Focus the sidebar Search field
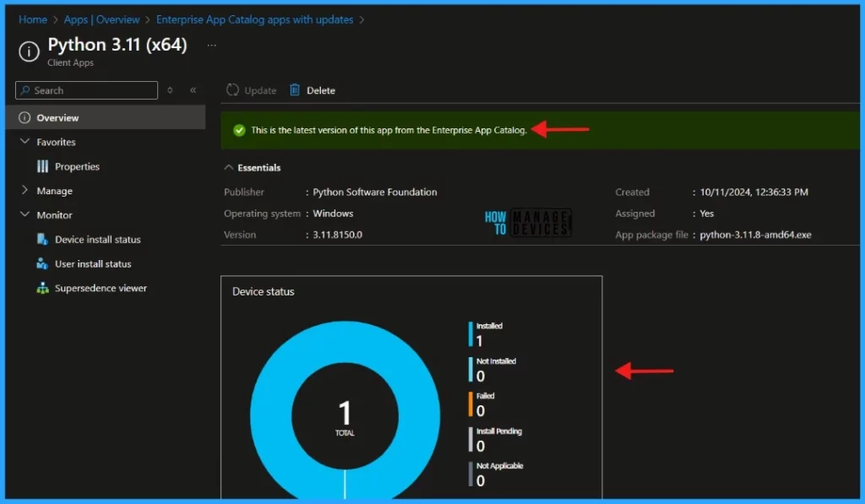The width and height of the screenshot is (865, 504). coord(87,90)
